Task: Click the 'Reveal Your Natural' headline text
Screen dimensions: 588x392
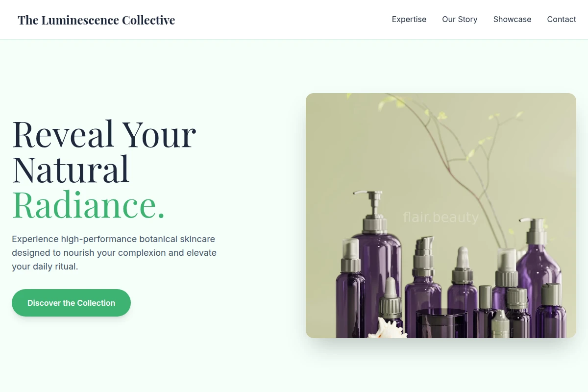Action: coord(104,151)
